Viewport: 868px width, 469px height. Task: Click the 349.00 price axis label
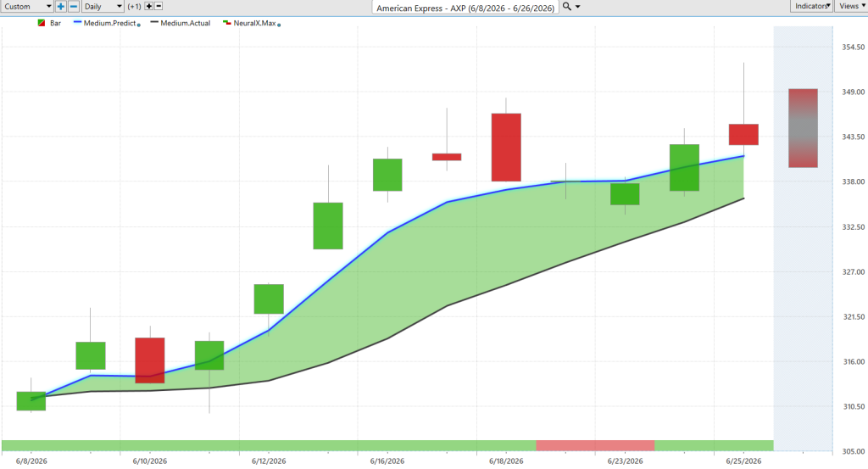coord(853,92)
